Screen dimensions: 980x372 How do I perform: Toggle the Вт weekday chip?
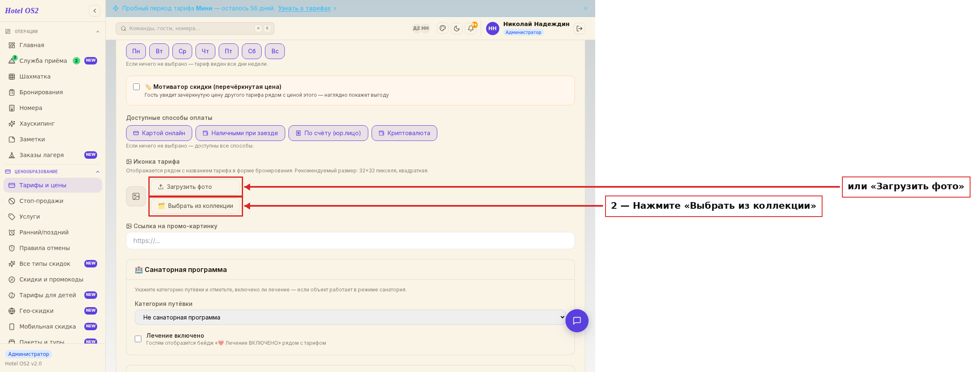159,51
